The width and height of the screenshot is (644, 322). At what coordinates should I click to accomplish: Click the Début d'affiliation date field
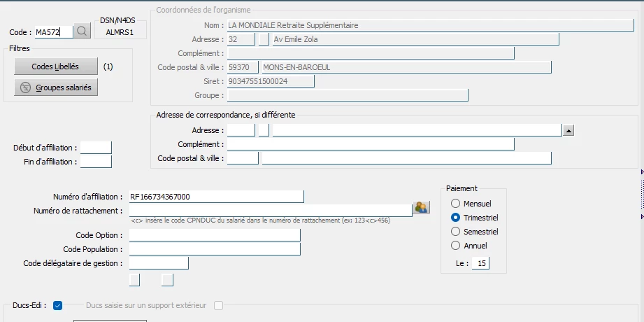(96, 148)
